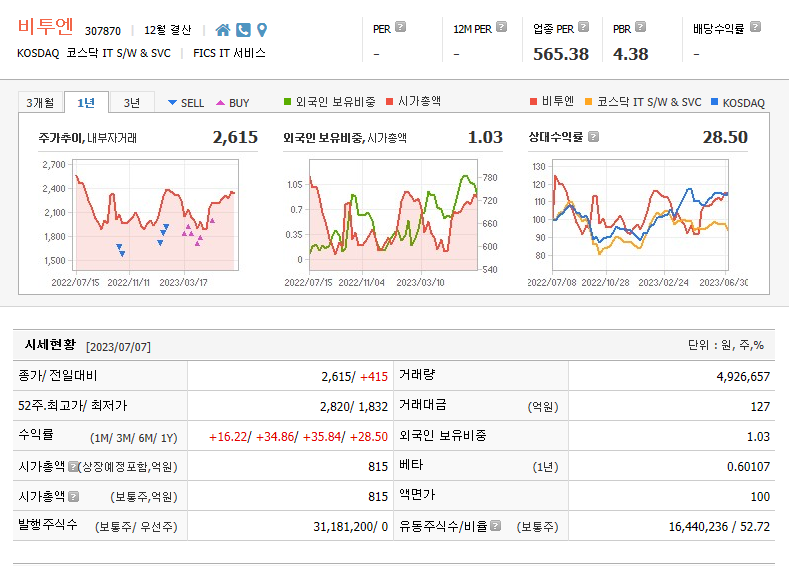Click the issued shares 31,181,200/ 0

pos(351,527)
